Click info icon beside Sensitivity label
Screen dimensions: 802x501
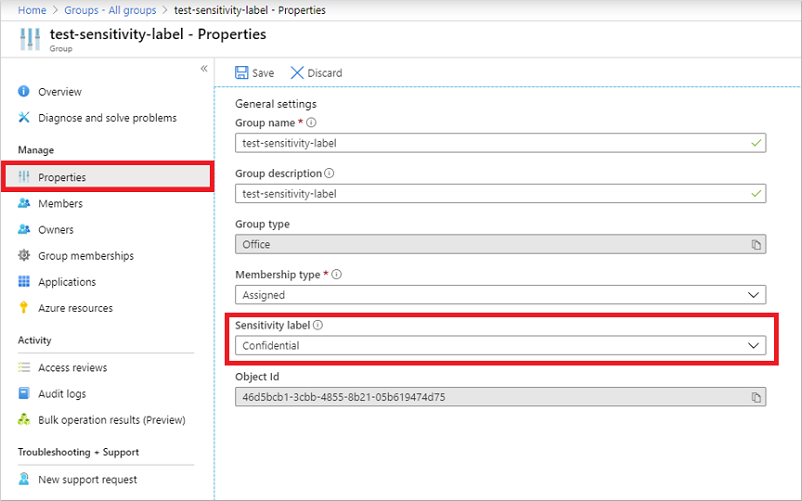[319, 325]
